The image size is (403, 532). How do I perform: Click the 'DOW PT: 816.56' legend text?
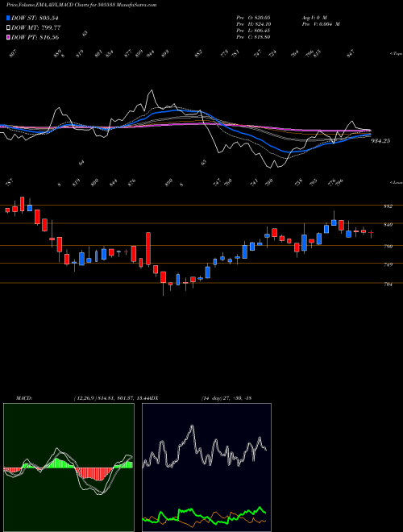(35, 37)
